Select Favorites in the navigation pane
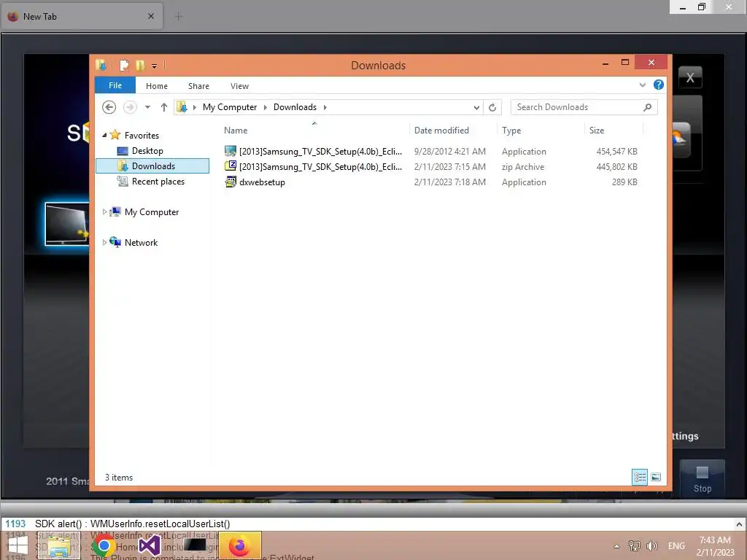 tap(142, 135)
